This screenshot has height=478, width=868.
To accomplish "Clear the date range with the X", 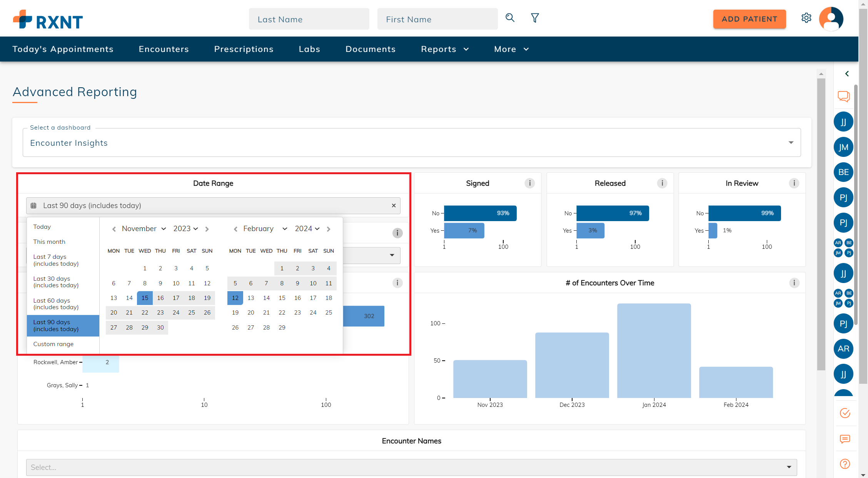I will pos(394,205).
